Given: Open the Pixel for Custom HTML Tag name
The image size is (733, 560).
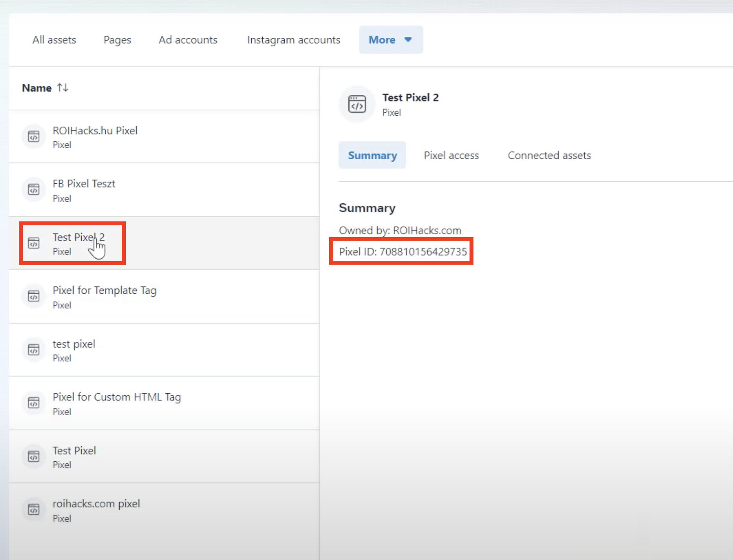Looking at the screenshot, I should pos(117,397).
